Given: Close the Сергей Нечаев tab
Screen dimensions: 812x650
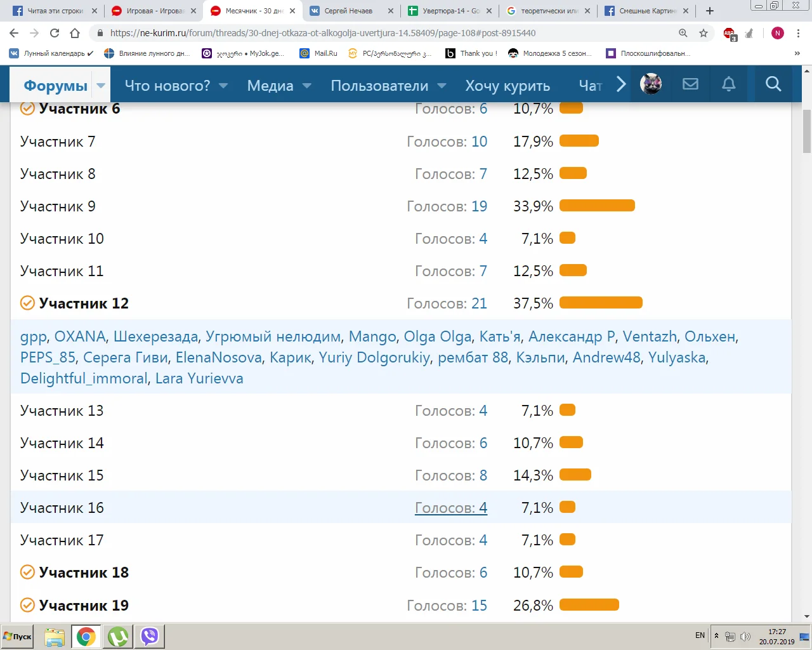Looking at the screenshot, I should click(391, 11).
